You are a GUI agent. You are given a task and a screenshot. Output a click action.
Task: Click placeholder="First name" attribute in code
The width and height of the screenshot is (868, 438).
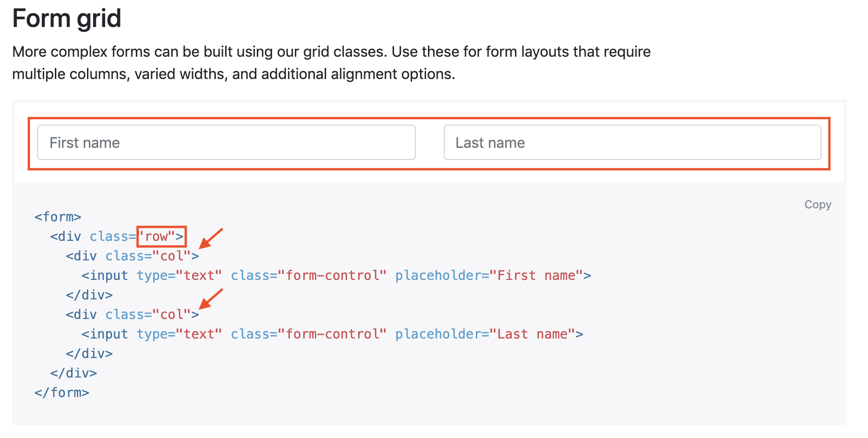(489, 276)
